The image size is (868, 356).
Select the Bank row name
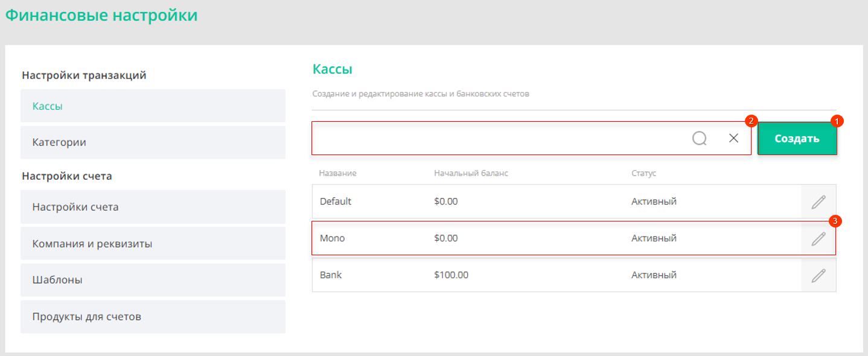point(331,275)
